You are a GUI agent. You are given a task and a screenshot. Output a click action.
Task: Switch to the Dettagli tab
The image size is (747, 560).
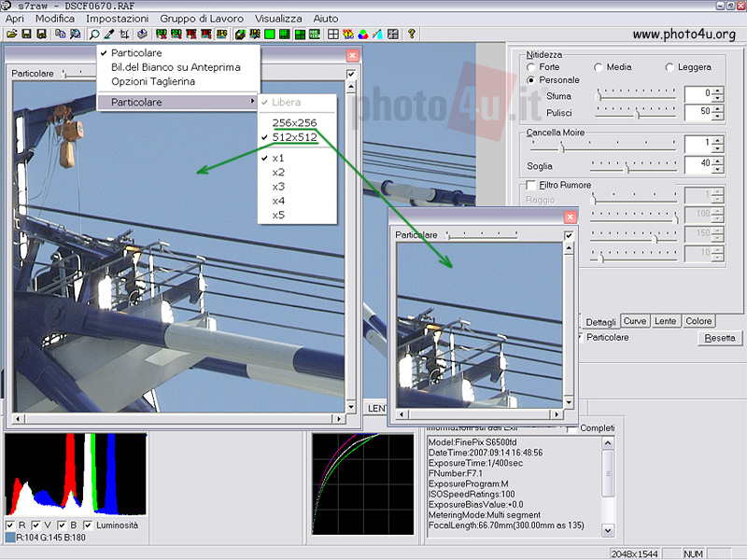click(600, 322)
